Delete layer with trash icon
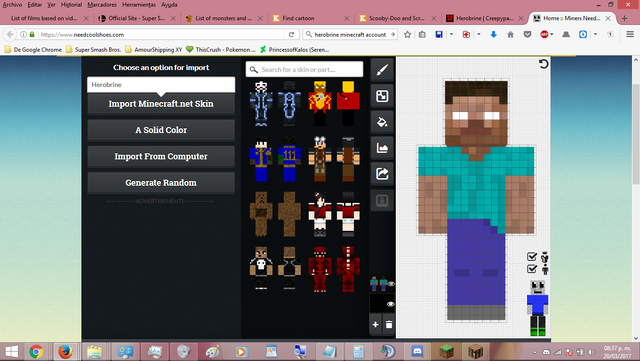Screen dimensions: 640x361 click(389, 325)
